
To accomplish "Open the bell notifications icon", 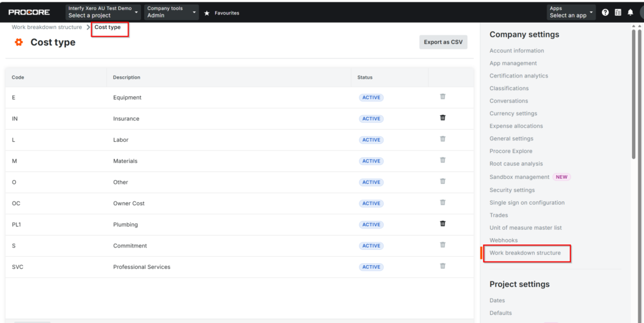I will tap(630, 13).
